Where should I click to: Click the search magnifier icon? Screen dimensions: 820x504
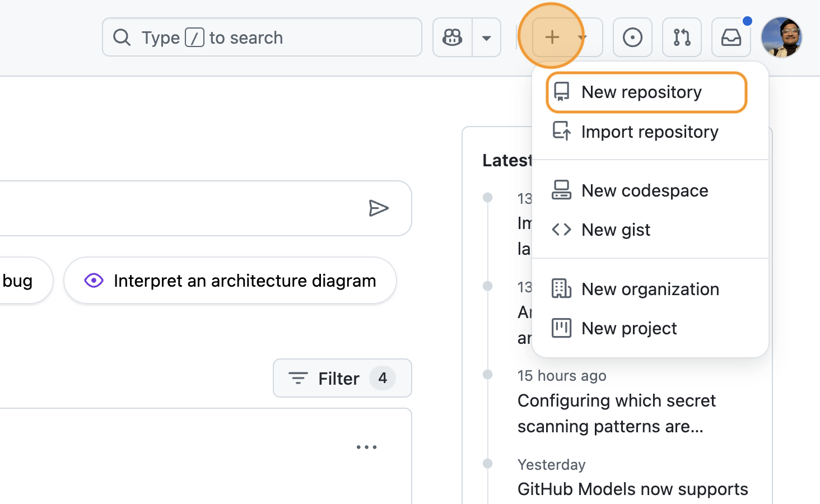pos(122,37)
